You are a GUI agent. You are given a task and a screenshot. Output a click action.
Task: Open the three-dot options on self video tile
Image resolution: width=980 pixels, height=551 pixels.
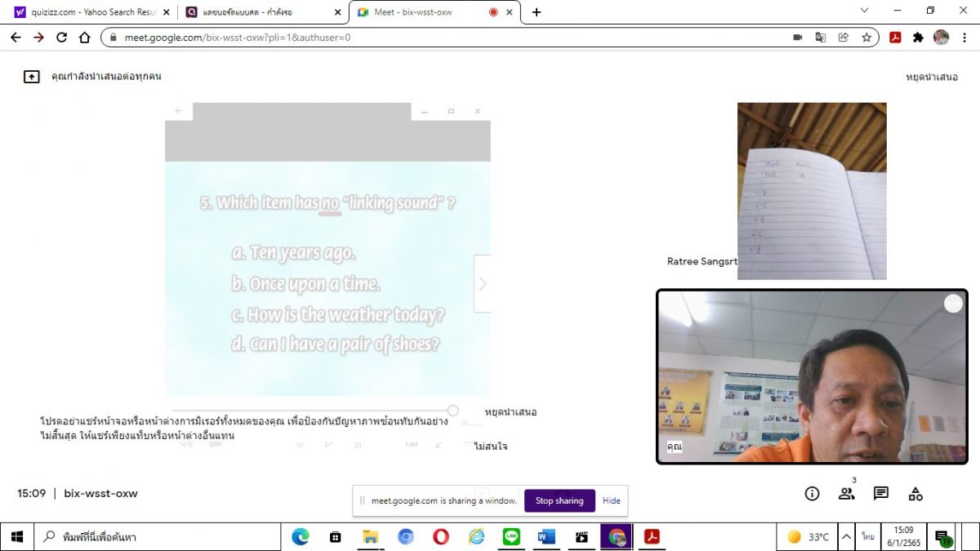(x=953, y=304)
